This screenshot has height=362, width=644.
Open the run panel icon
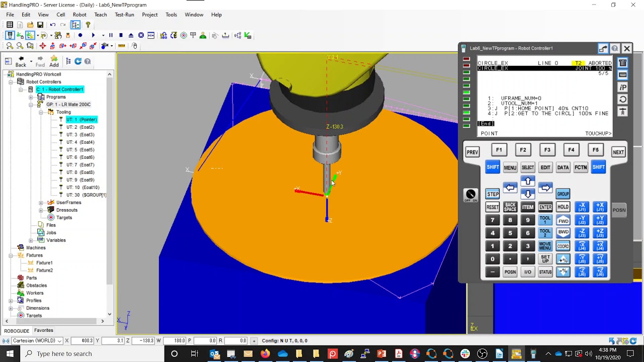pos(151,35)
